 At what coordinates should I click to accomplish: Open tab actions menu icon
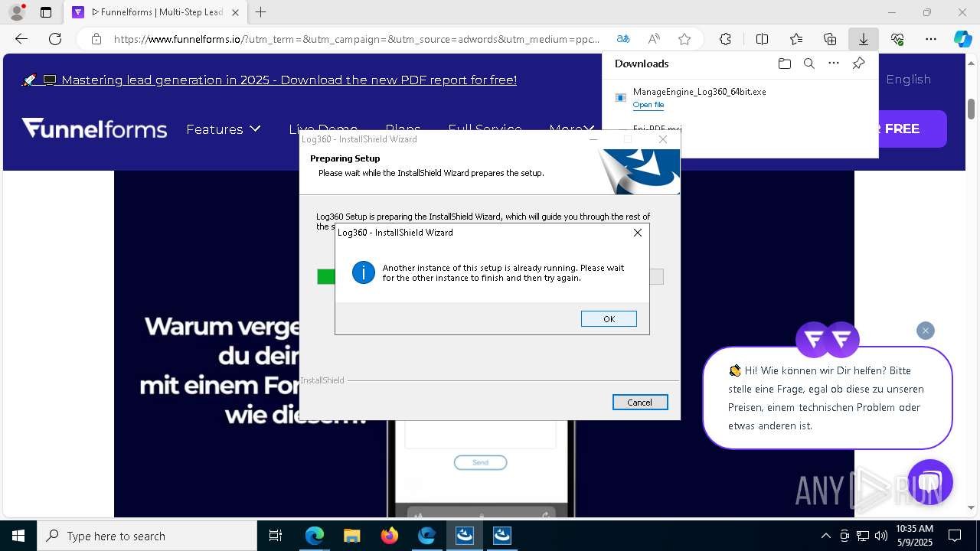coord(46,12)
